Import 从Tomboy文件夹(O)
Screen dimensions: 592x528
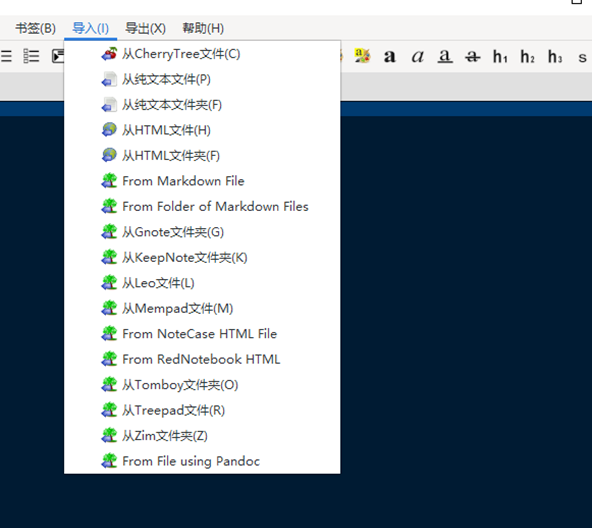point(202,385)
